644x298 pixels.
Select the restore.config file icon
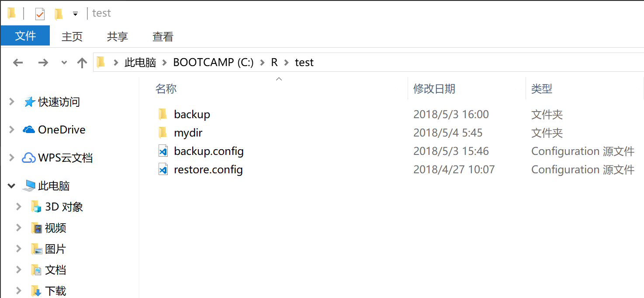[x=163, y=170]
